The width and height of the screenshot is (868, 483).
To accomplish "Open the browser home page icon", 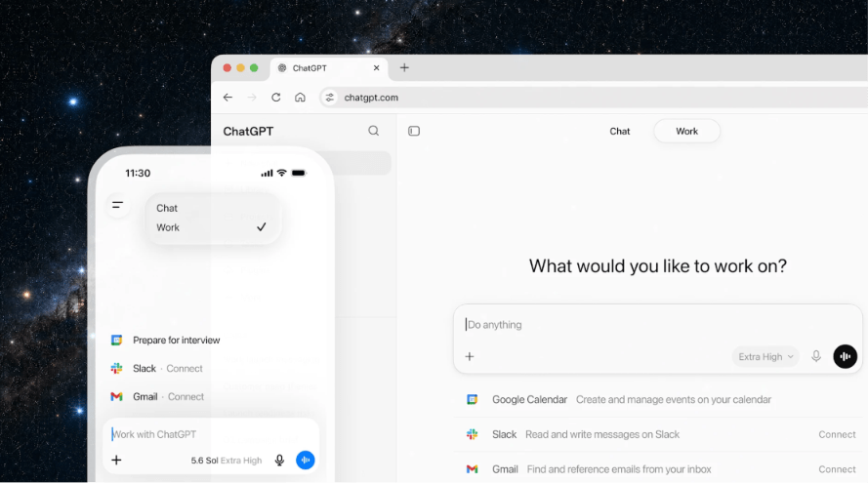I will (300, 98).
